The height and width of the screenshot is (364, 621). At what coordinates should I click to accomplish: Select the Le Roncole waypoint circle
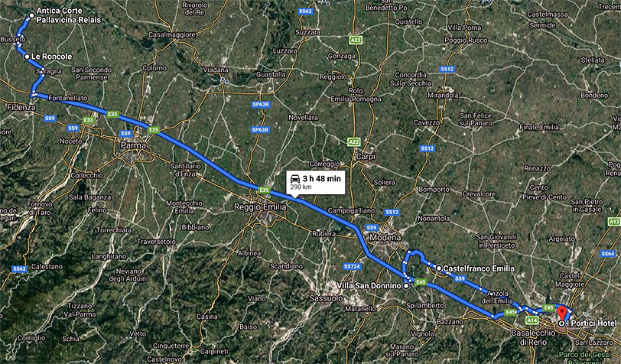[27, 57]
